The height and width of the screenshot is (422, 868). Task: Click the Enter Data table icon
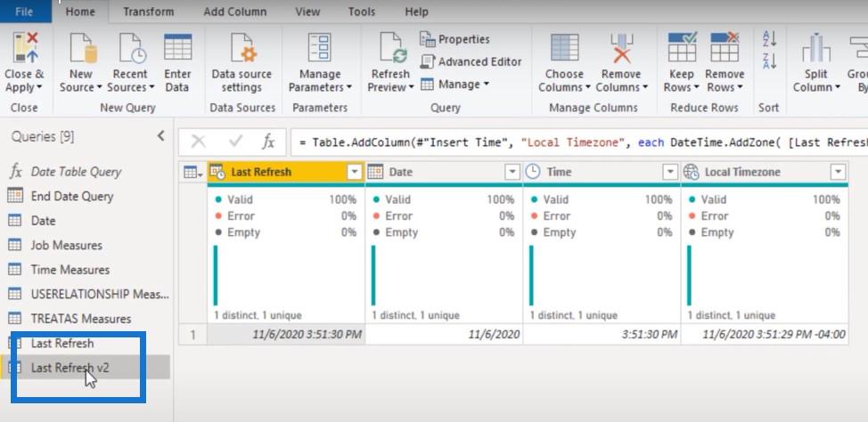click(177, 47)
